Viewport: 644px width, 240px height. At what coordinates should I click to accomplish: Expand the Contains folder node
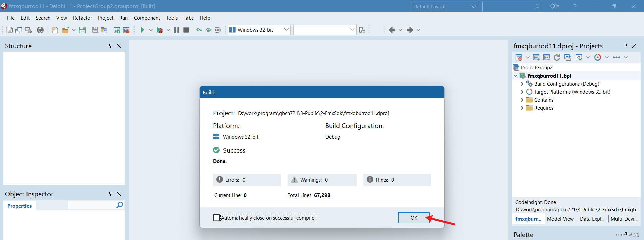pos(522,100)
